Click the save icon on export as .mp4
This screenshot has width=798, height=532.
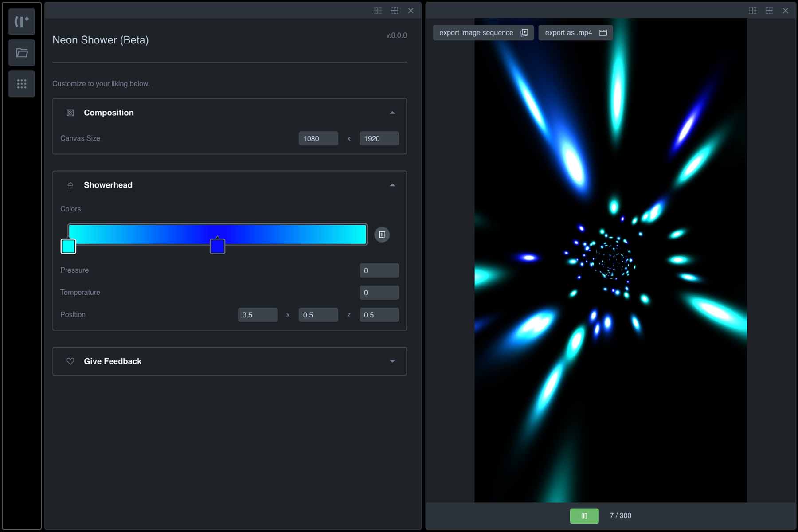pyautogui.click(x=603, y=32)
